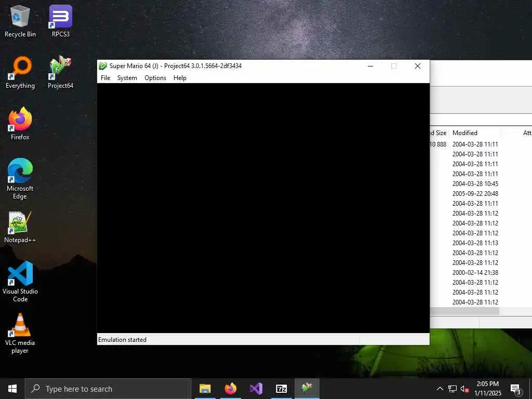The width and height of the screenshot is (532, 399).
Task: Select the Project64 desktop shortcut
Action: (60, 73)
